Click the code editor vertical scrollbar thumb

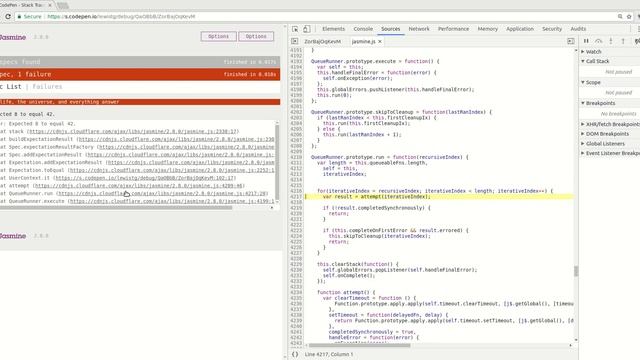click(x=576, y=271)
